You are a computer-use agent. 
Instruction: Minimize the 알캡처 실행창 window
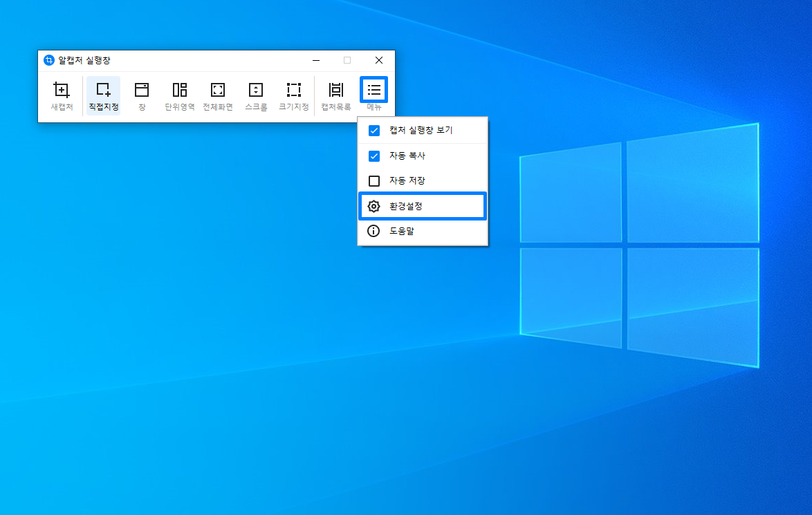pyautogui.click(x=316, y=61)
